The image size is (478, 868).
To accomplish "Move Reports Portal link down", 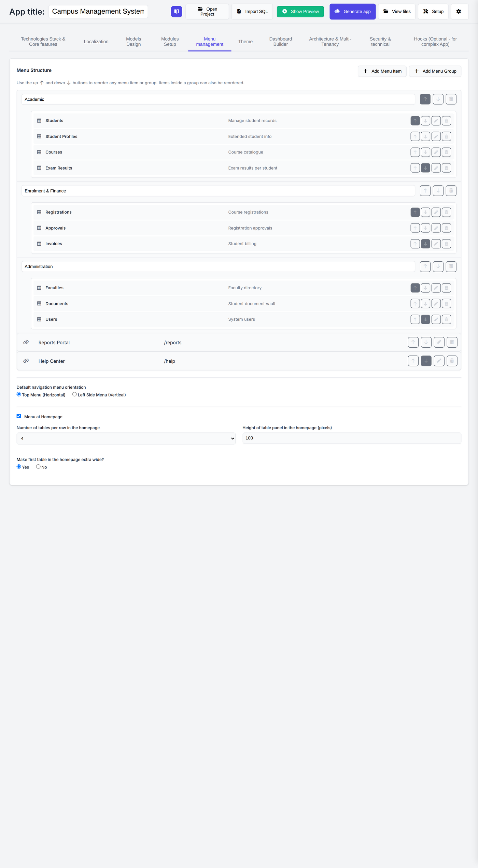I will (426, 342).
